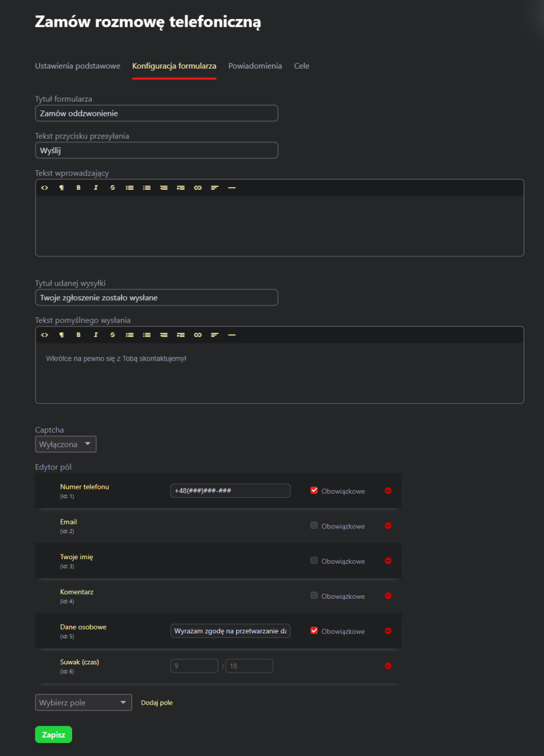Switch to Ustawienia podstawowe tab

(x=77, y=66)
